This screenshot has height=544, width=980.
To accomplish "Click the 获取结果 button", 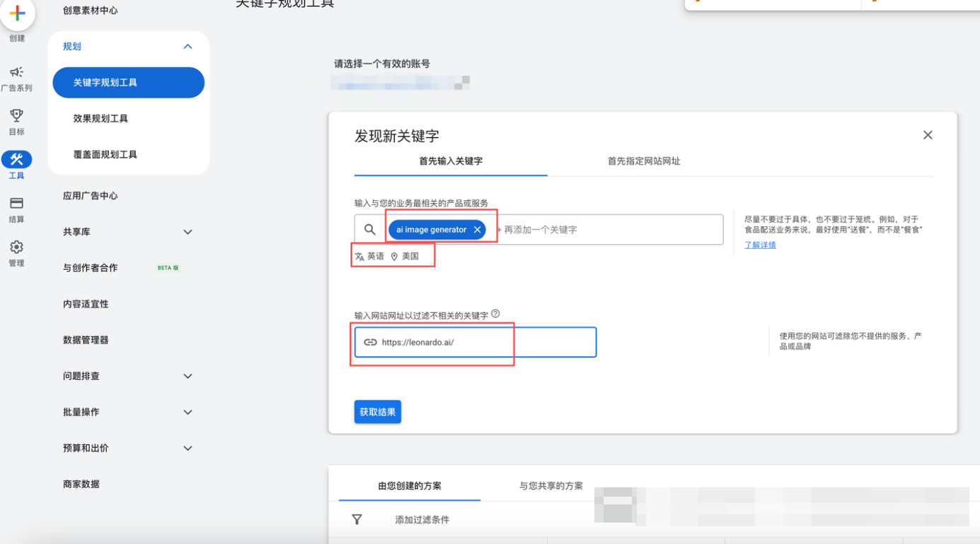I will tap(378, 412).
